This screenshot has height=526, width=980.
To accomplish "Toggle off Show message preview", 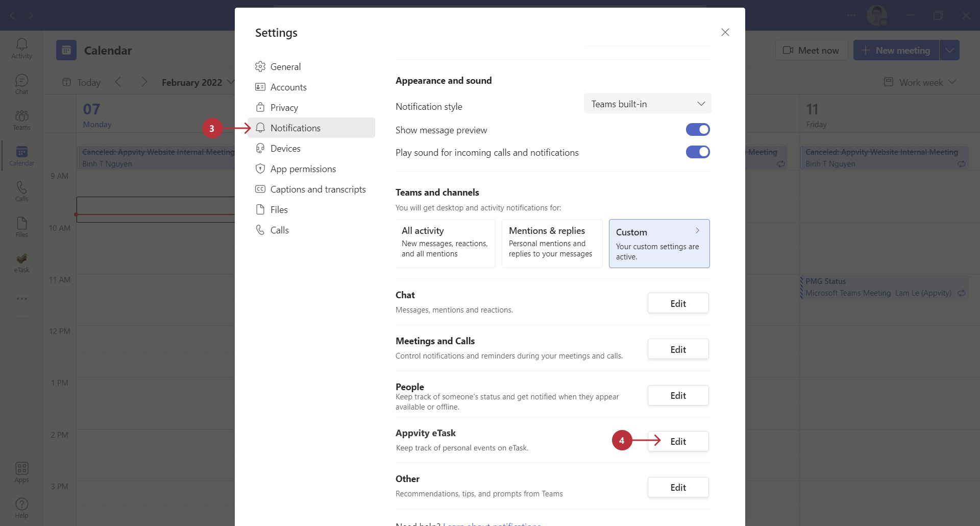I will coord(697,130).
